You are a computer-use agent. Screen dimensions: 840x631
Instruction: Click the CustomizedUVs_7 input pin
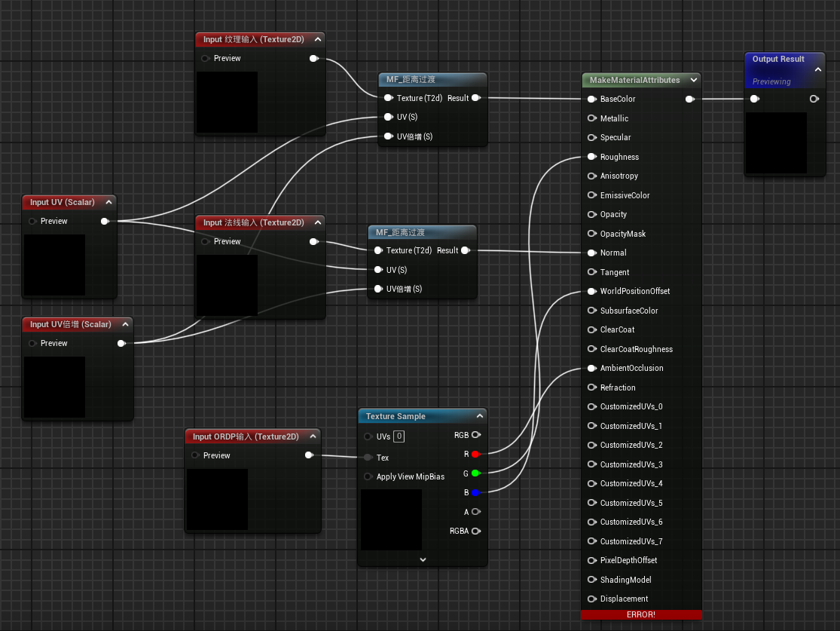tap(592, 541)
